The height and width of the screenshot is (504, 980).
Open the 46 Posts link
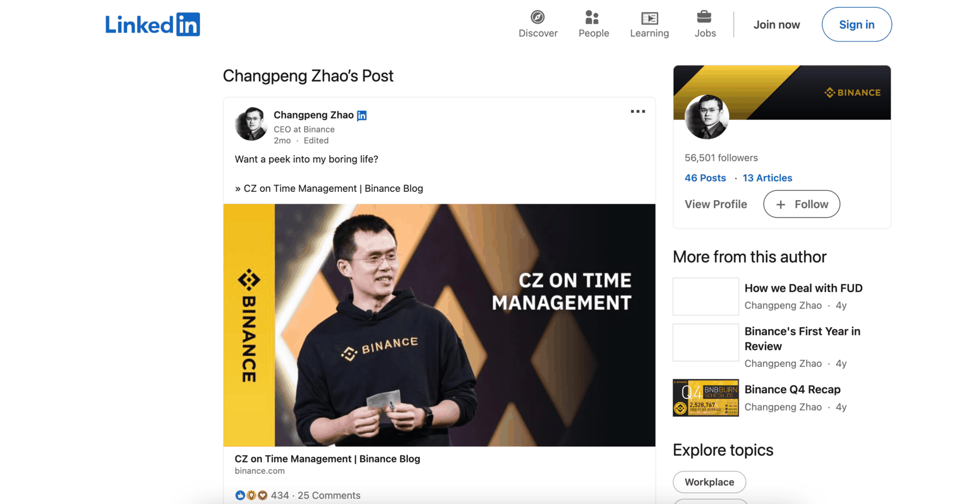[705, 178]
